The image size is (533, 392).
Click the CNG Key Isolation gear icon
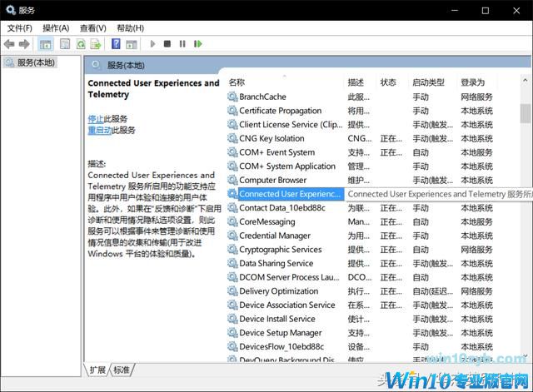click(x=232, y=139)
